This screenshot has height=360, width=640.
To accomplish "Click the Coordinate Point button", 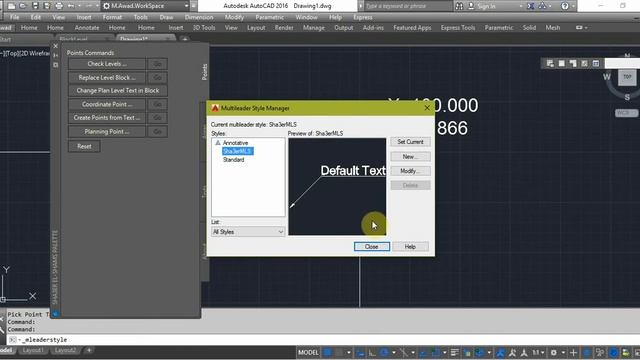I will coord(107,104).
